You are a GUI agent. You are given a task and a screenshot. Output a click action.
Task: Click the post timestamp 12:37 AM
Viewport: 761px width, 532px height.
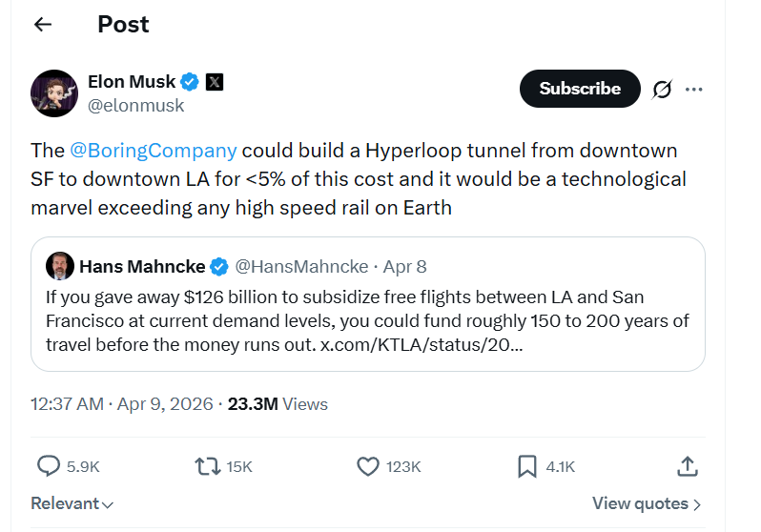click(67, 404)
